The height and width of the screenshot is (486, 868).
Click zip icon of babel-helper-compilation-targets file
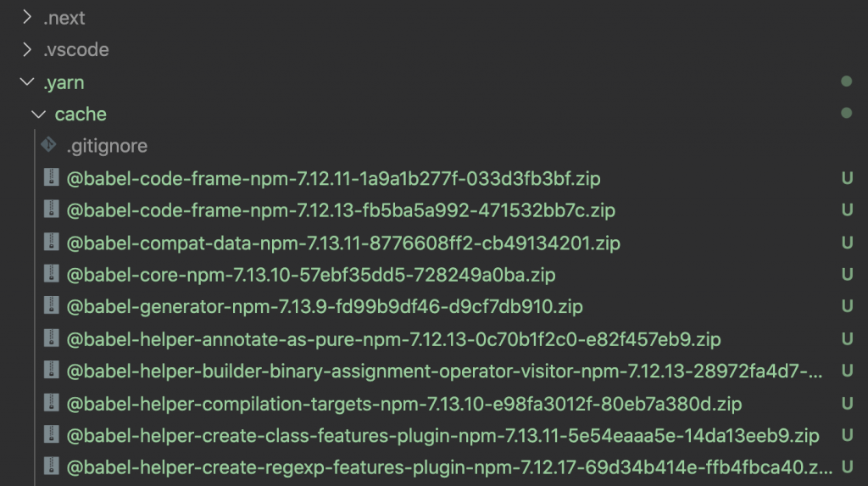[x=52, y=403]
